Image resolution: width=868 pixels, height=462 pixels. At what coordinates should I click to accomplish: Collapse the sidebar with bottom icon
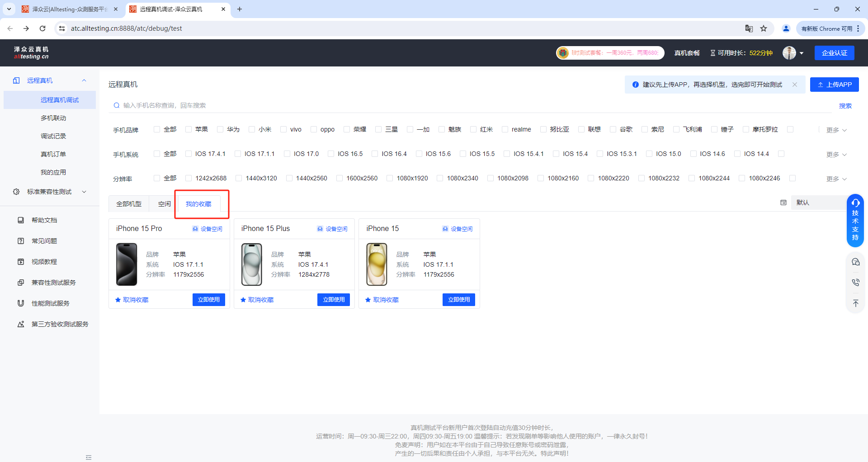89,457
